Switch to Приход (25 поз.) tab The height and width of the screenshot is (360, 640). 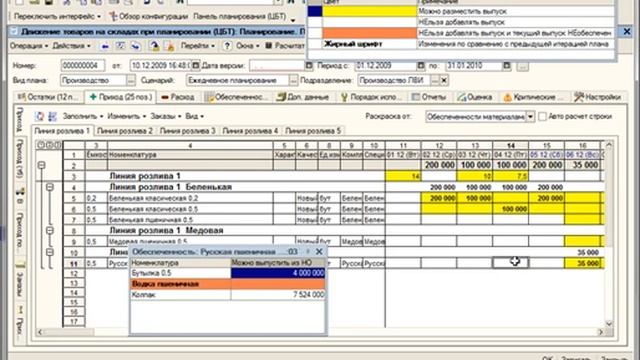120,97
